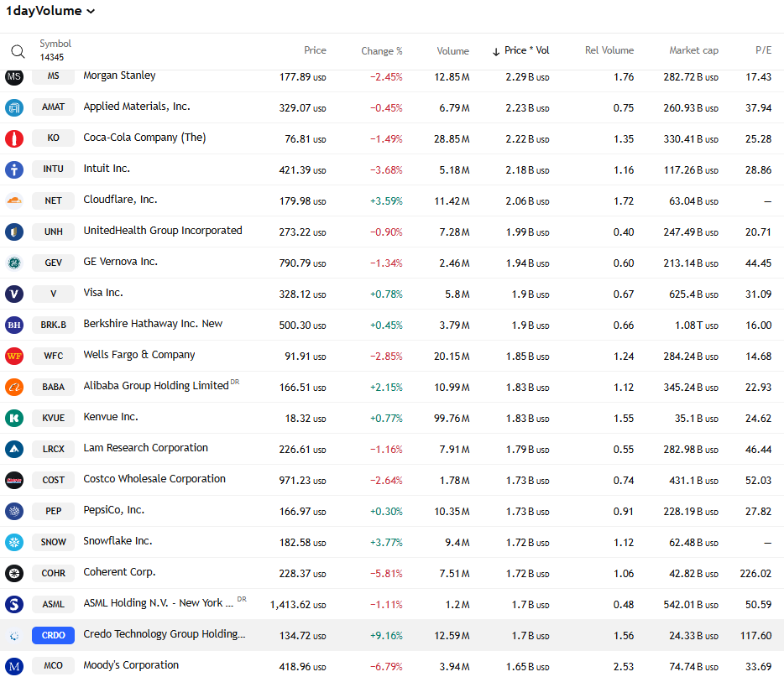784x677 pixels.
Task: Click ASML price 1,413.62 USD
Action: click(298, 605)
